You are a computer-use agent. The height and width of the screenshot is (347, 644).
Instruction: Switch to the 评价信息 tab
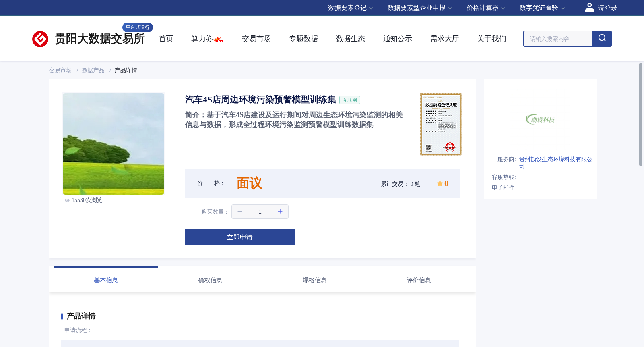coord(419,280)
